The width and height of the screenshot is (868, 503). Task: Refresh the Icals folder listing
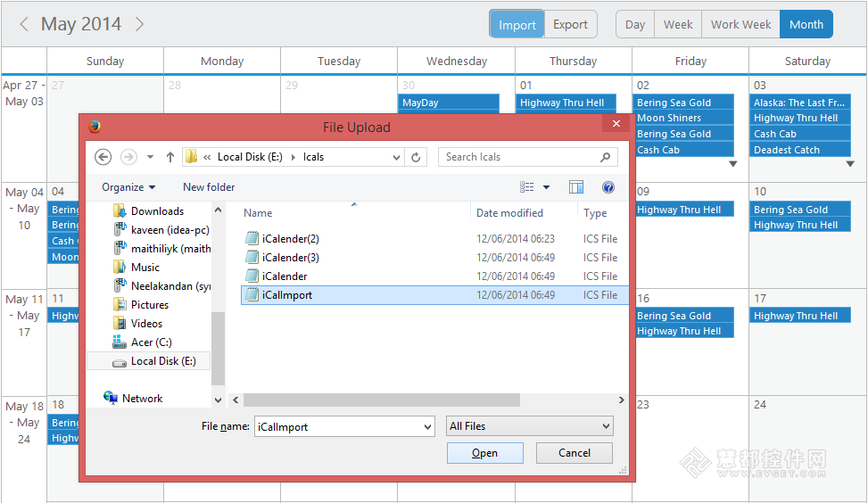(416, 157)
